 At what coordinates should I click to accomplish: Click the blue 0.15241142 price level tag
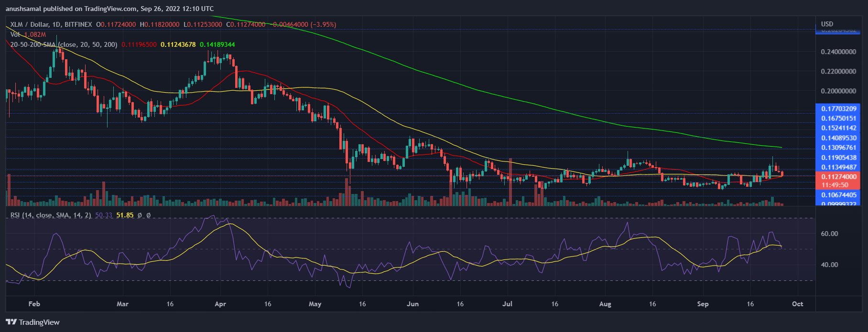pos(838,128)
